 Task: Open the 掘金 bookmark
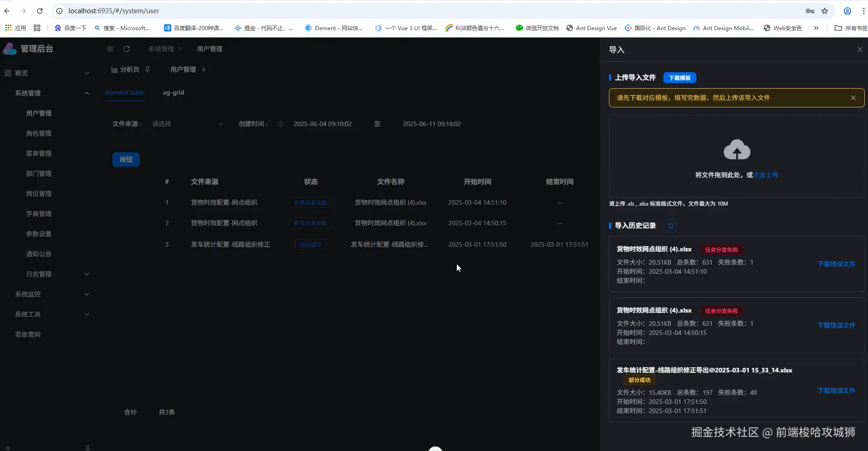tap(264, 28)
